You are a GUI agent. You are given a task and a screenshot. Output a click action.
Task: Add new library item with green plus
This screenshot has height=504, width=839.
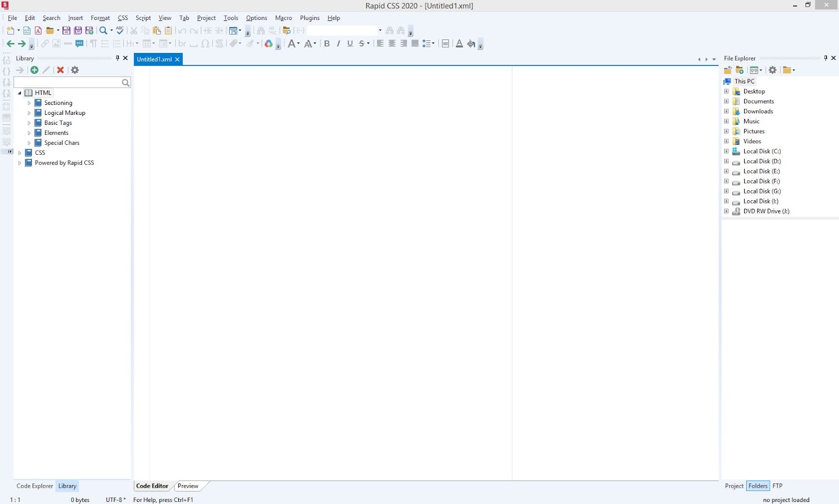tap(34, 70)
